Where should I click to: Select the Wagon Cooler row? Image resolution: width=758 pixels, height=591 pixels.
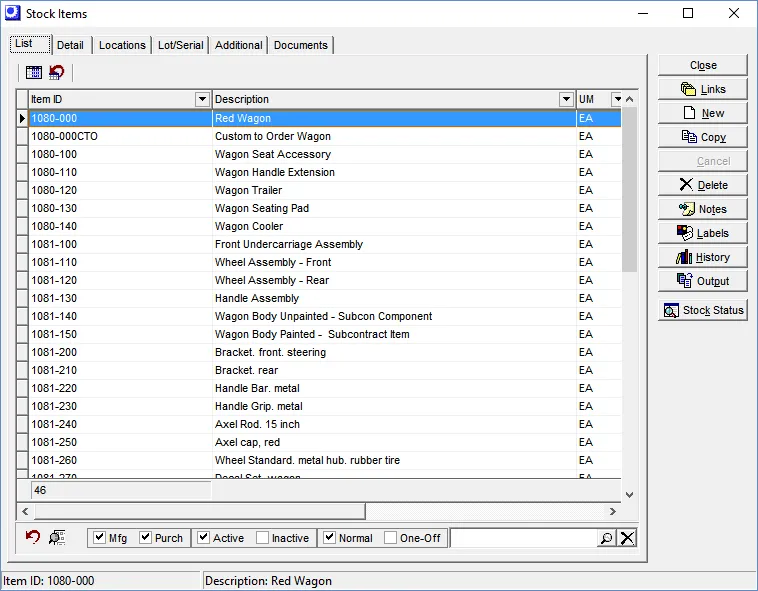249,226
